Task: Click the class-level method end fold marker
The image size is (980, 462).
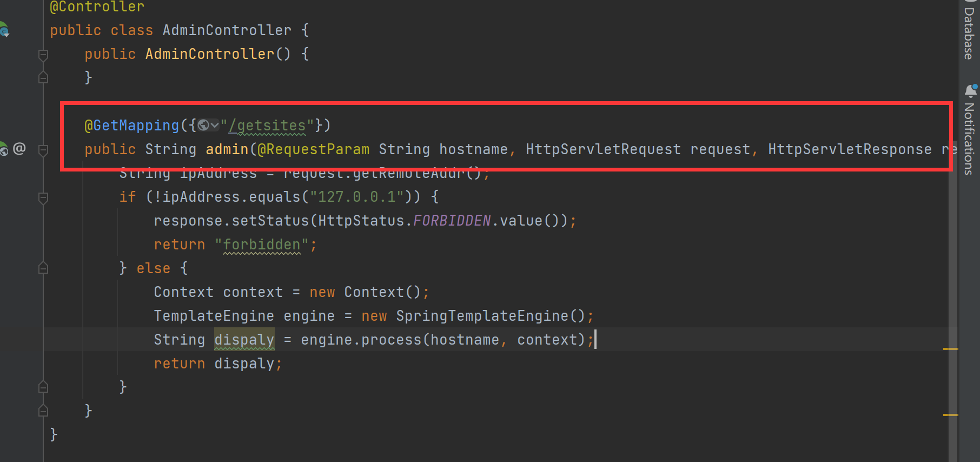Action: [43, 411]
